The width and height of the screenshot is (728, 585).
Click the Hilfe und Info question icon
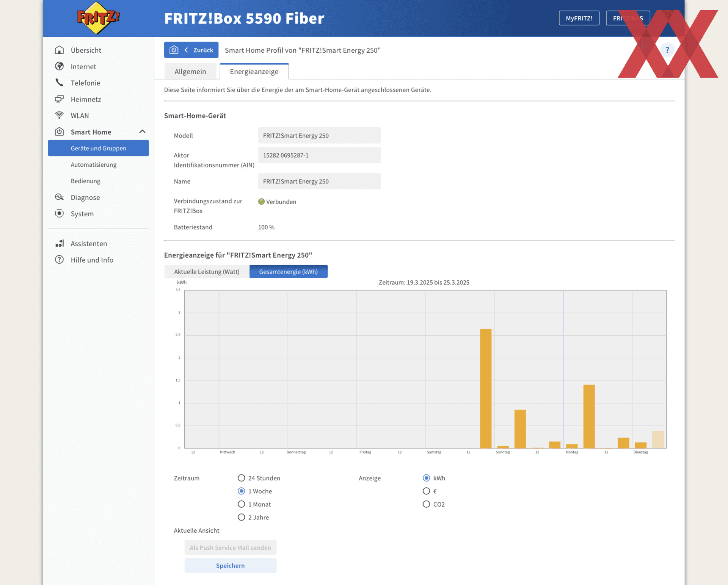click(59, 260)
